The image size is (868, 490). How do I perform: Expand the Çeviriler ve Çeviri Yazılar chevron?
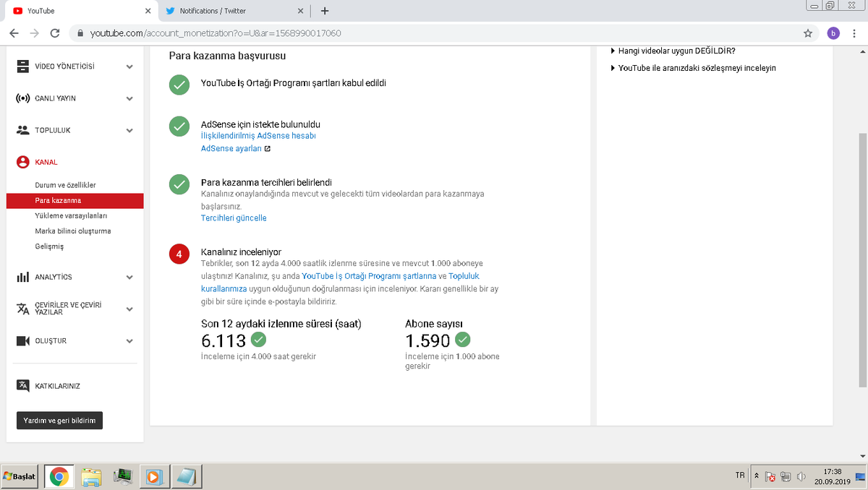(129, 309)
